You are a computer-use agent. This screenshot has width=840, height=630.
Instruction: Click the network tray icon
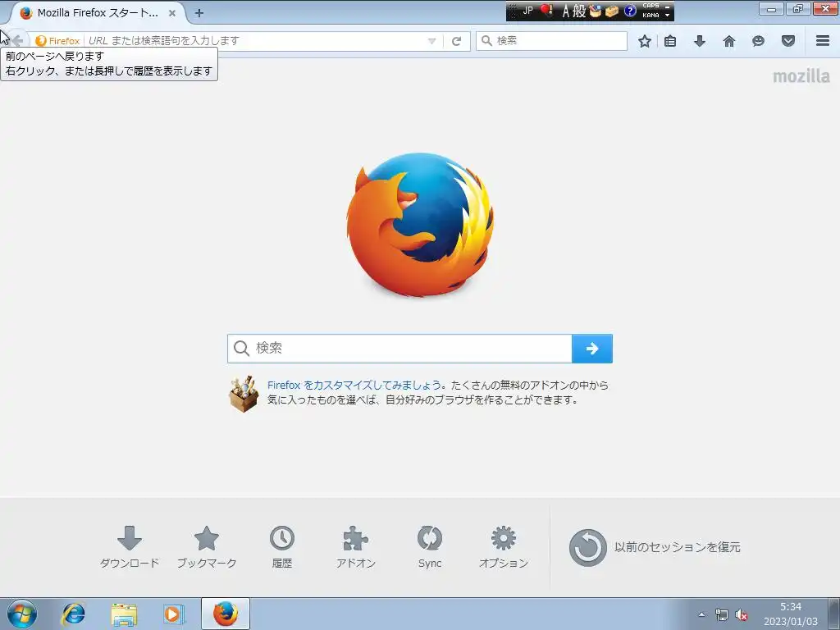[722, 615]
